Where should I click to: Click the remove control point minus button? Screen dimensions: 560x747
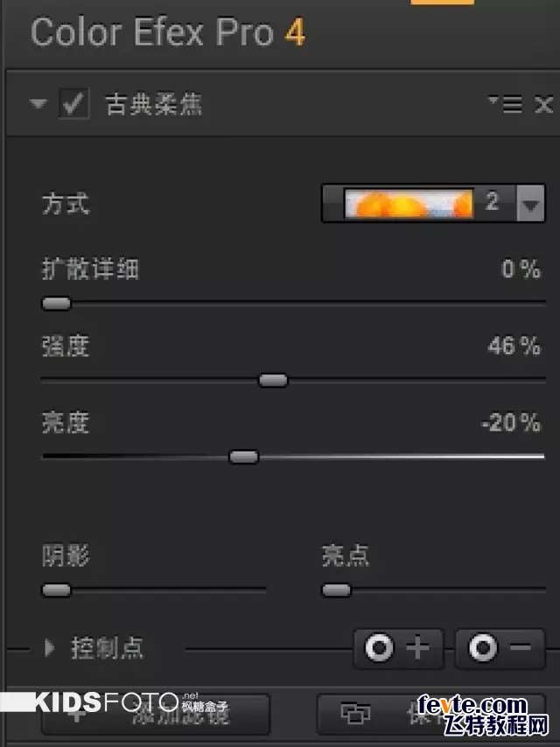500,648
